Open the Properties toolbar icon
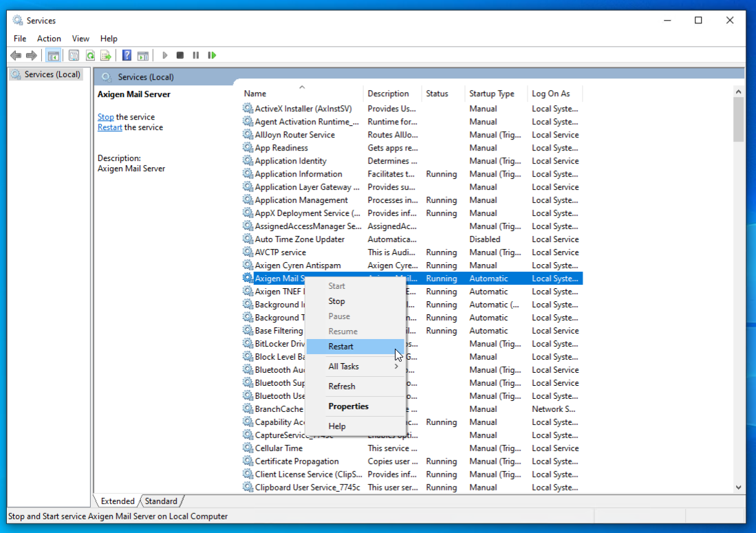The width and height of the screenshot is (756, 533). [74, 56]
